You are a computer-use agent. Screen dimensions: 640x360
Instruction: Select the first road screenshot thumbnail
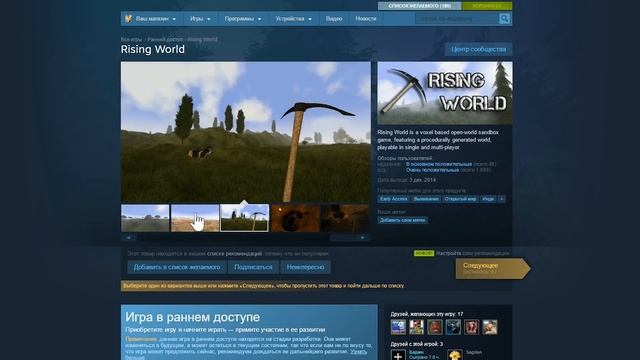(145, 218)
